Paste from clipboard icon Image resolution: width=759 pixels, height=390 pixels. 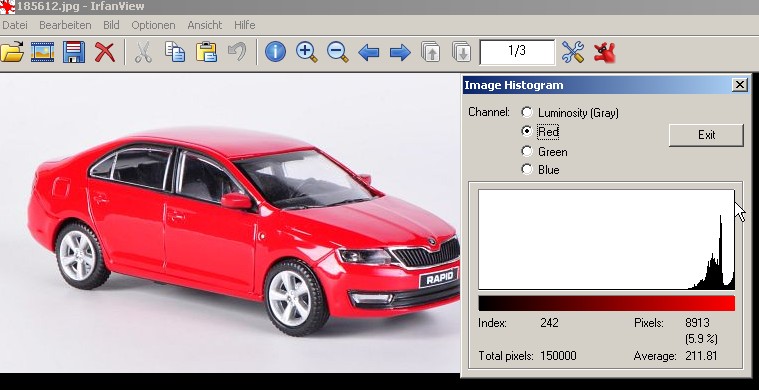point(206,52)
